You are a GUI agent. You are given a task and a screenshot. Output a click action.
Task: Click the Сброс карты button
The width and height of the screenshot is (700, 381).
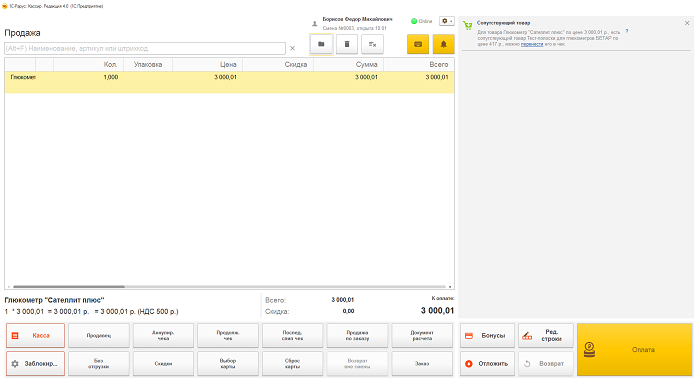click(292, 364)
